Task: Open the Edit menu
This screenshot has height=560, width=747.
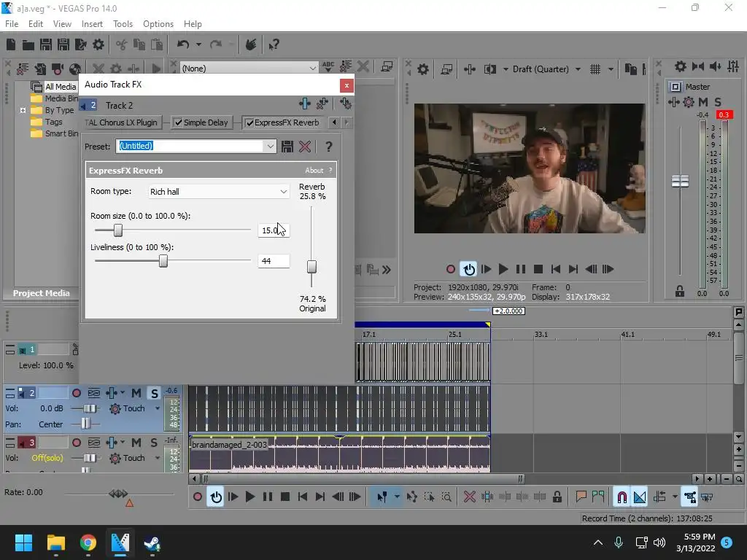Action: (36, 24)
